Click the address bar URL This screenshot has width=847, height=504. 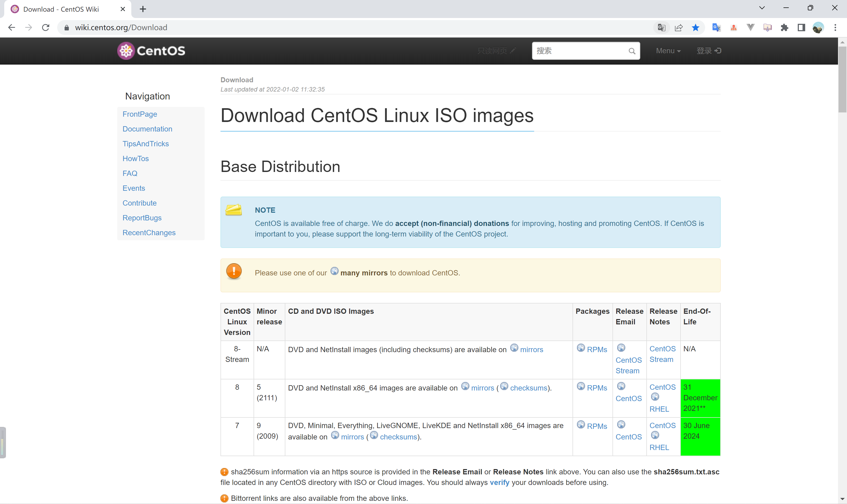[x=121, y=28]
